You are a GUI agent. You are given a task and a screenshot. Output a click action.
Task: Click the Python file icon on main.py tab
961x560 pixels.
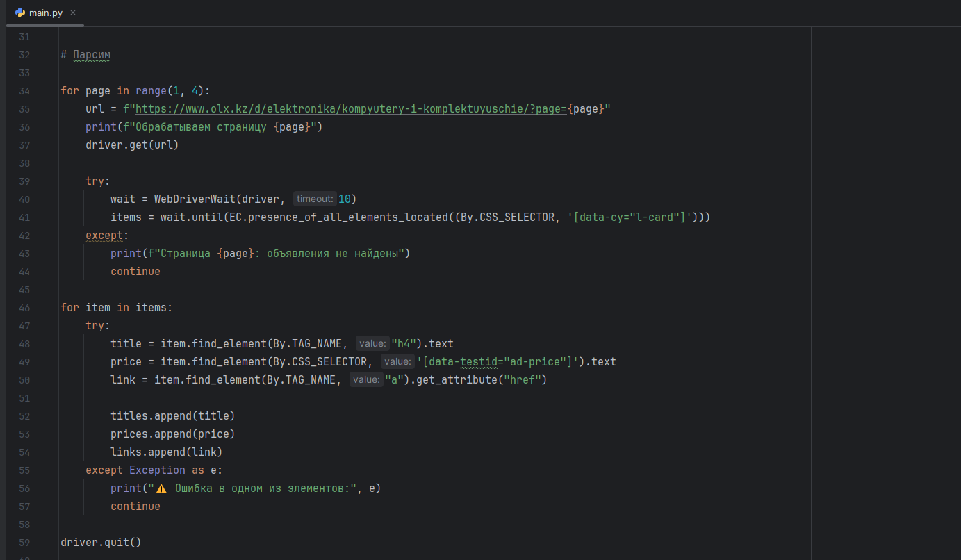[20, 13]
